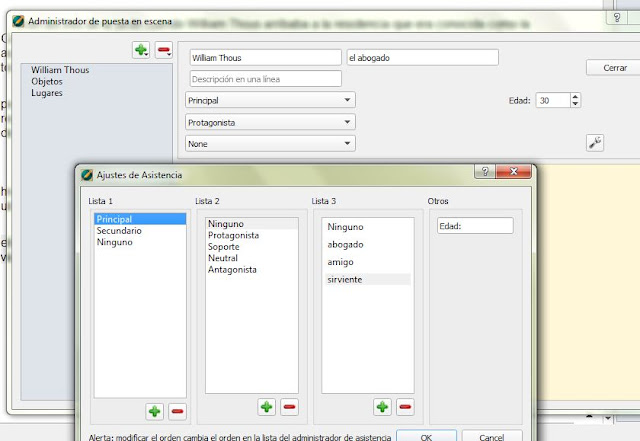Select Neutral in Lista 2
The image size is (640, 441).
pyautogui.click(x=252, y=258)
